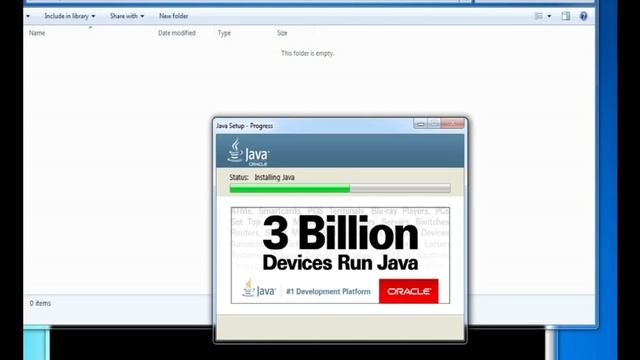Viewport: 640px width, 360px height.
Task: Click '#1 Development Platform' text in banner
Action: pyautogui.click(x=328, y=291)
